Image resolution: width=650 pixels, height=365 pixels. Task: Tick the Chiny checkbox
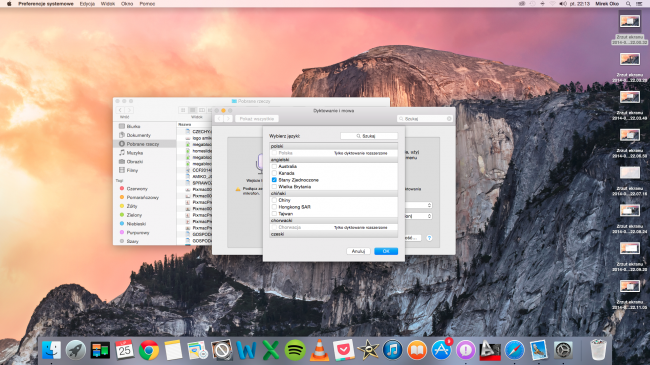click(274, 200)
